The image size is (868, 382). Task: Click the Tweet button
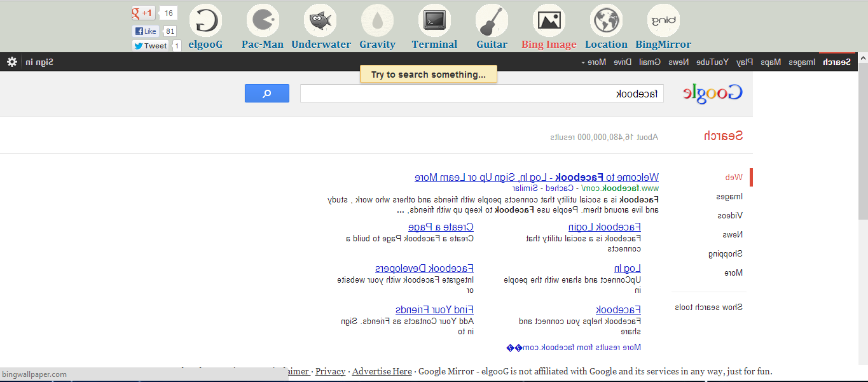[x=150, y=46]
